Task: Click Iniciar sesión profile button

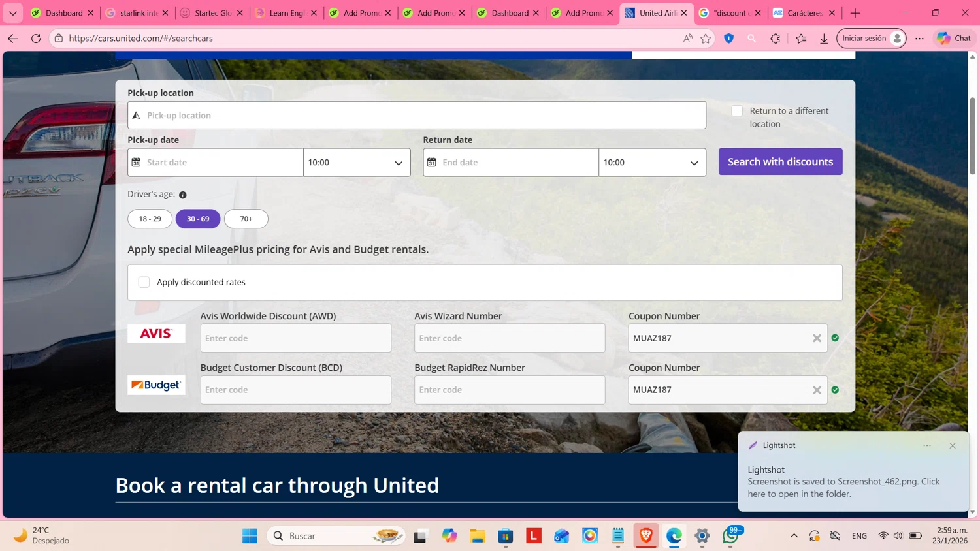Action: pyautogui.click(x=872, y=39)
